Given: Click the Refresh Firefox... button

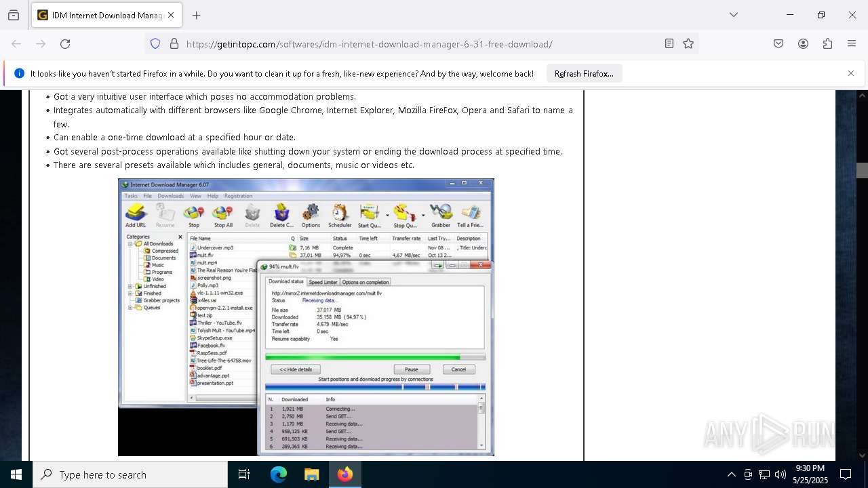Looking at the screenshot, I should (x=584, y=74).
